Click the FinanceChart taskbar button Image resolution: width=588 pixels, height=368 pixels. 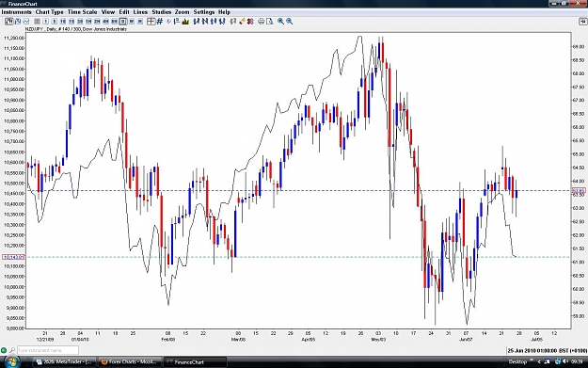coord(195,362)
